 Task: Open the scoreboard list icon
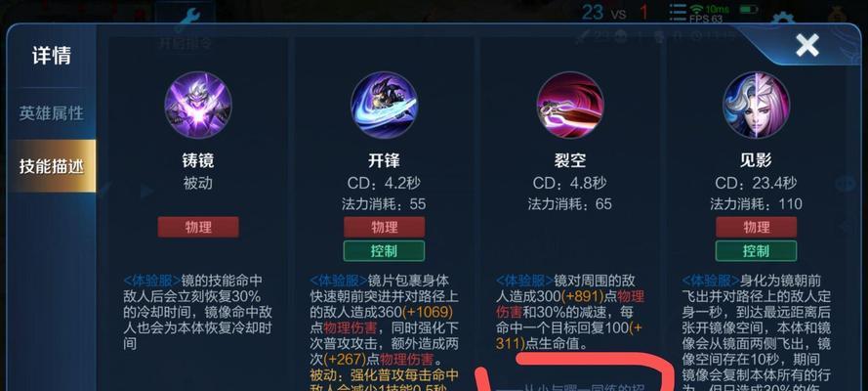pyautogui.click(x=677, y=12)
